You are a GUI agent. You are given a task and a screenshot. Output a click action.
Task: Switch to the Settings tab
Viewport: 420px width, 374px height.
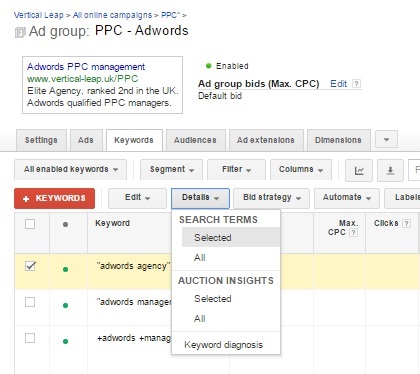click(x=41, y=140)
